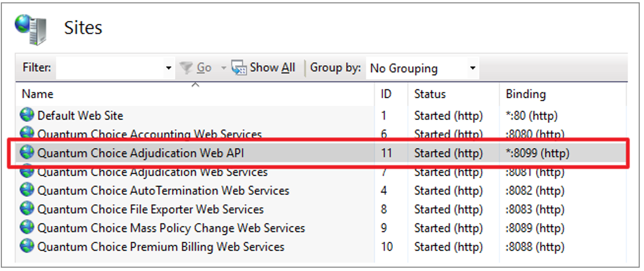644x271 pixels.
Task: Click the :8083 (http) binding cell
Action: 535,209
